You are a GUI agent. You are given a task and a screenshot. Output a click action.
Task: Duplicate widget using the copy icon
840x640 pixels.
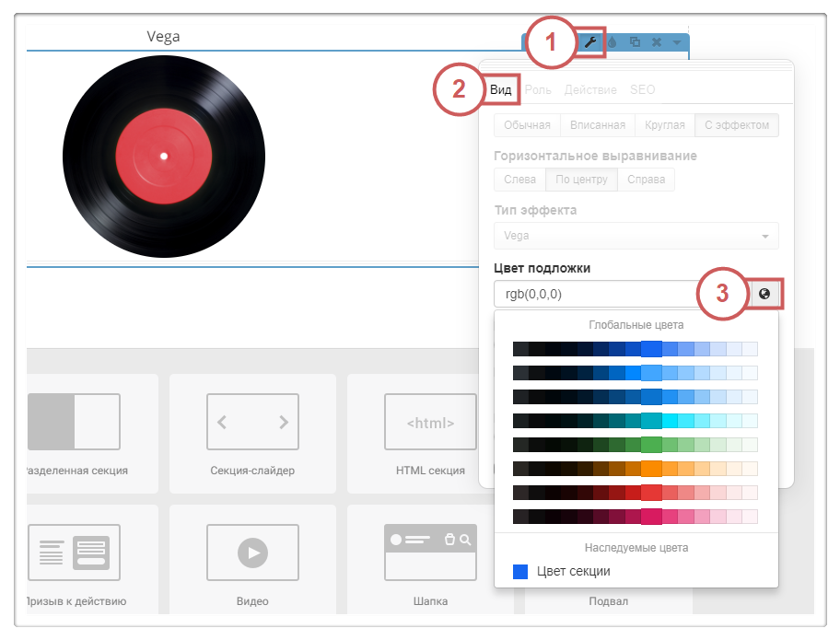click(x=635, y=42)
